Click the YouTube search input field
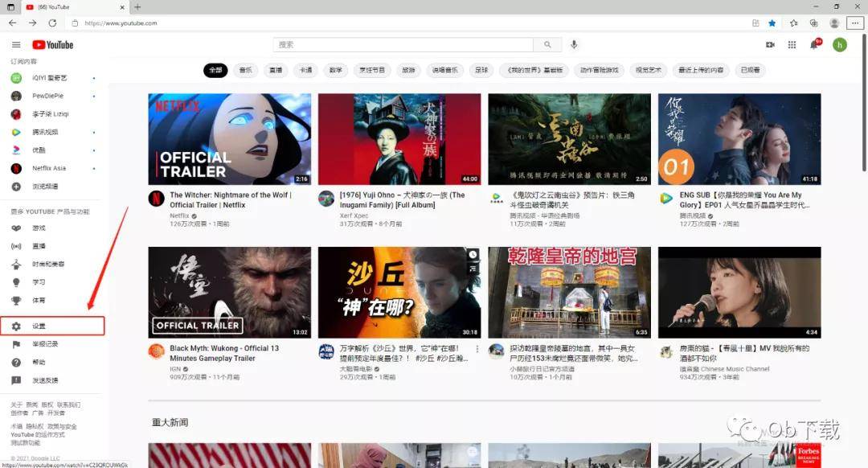The image size is (868, 468). click(x=403, y=45)
